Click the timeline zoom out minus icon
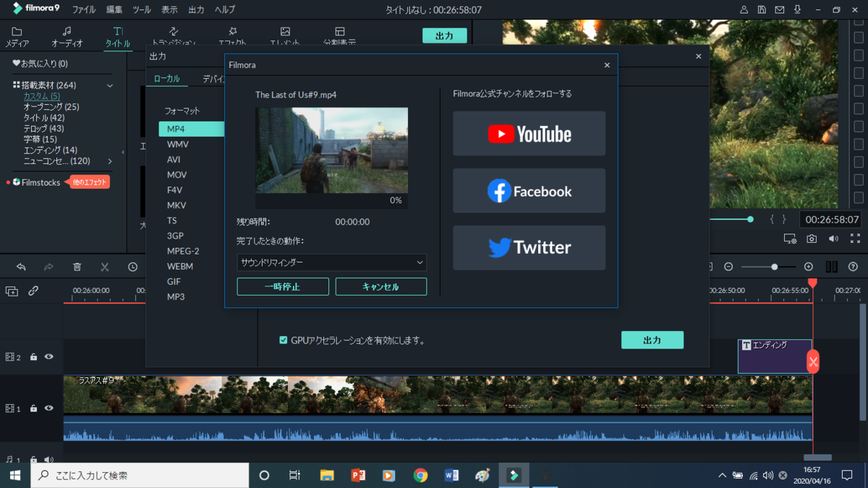 coord(728,267)
